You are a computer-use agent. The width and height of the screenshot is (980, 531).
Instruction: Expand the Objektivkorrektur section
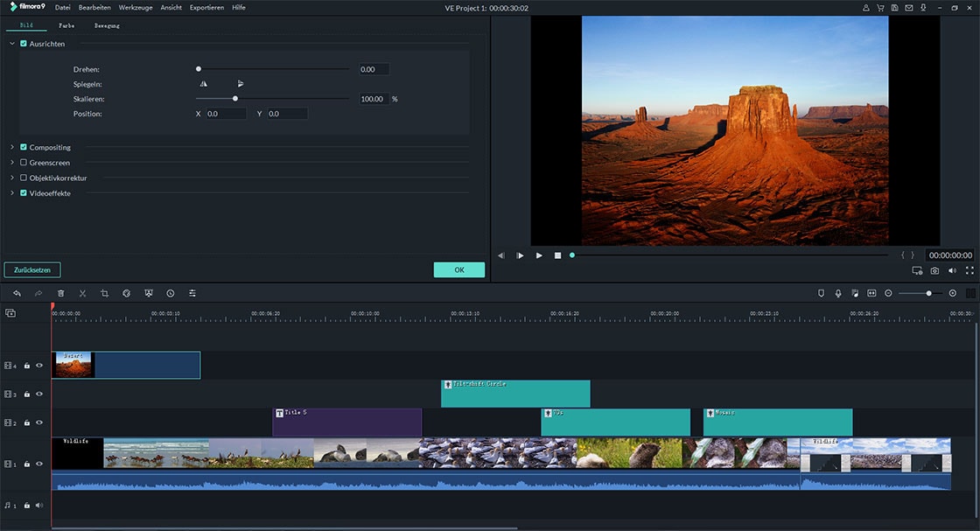[x=12, y=178]
